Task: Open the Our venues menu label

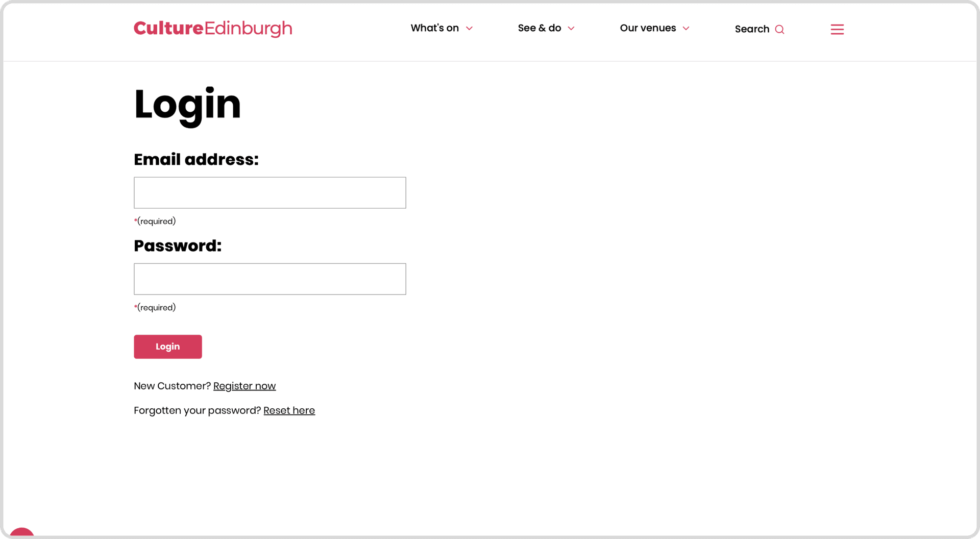Action: 647,28
